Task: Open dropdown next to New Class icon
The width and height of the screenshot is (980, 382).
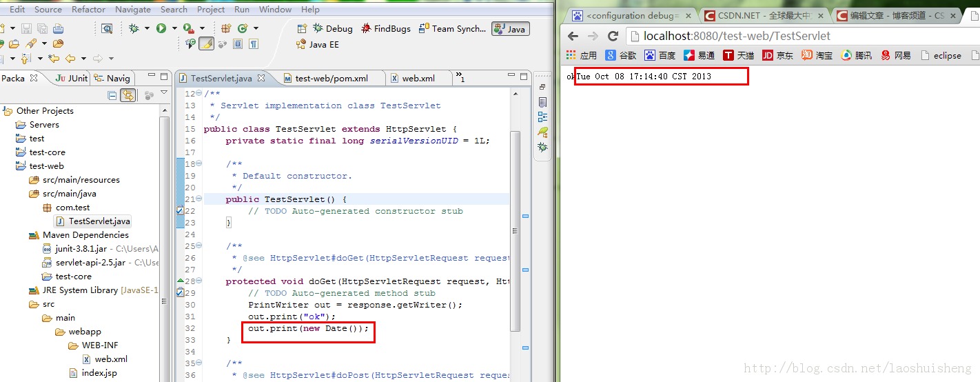Action: click(x=256, y=28)
